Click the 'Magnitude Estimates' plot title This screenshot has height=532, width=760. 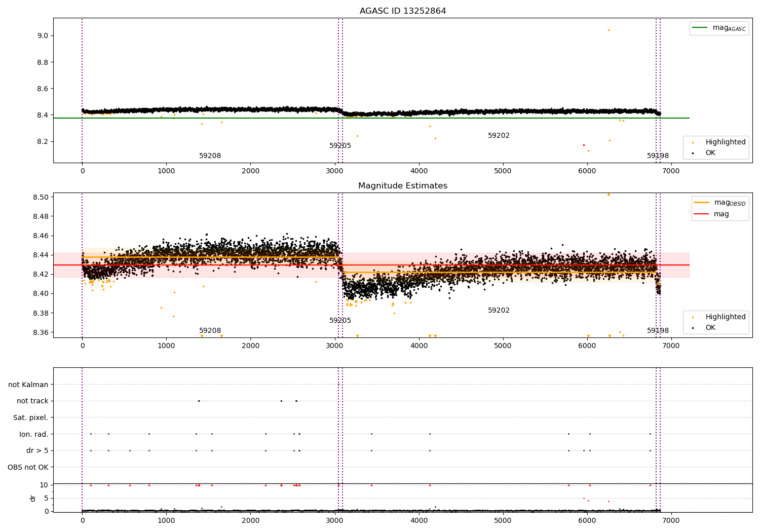pyautogui.click(x=403, y=186)
